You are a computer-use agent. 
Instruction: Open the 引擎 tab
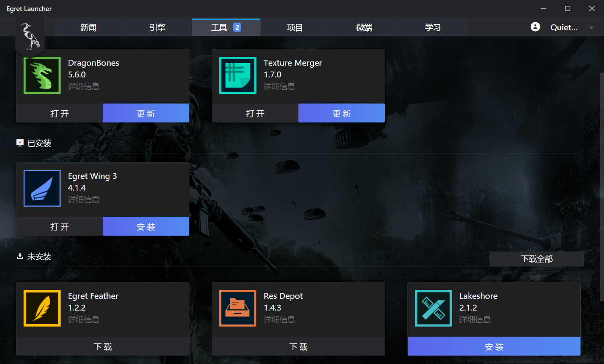157,28
